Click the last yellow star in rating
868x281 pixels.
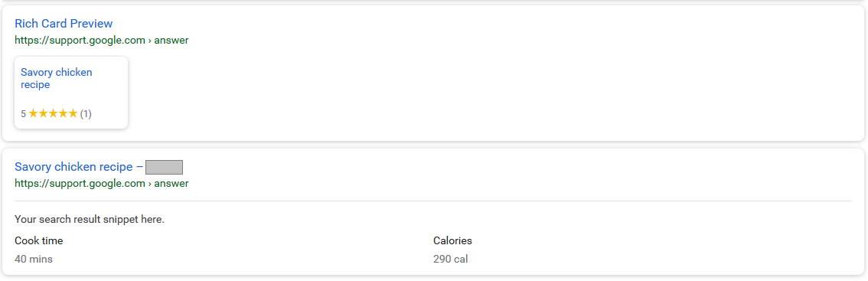click(73, 113)
